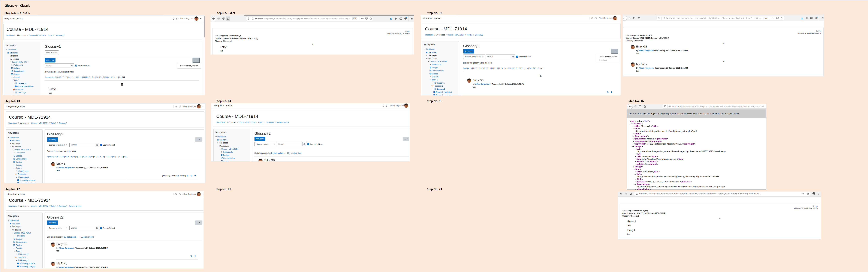Click Glossary1 breadcrumb link in Step 3 panel
The image size is (868, 272).
click(60, 35)
